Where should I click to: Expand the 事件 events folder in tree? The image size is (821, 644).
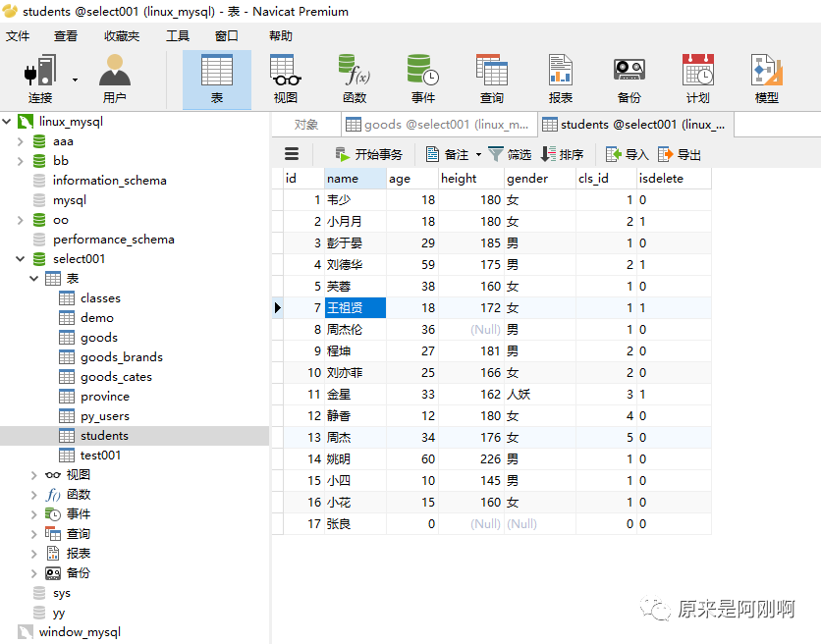34,514
